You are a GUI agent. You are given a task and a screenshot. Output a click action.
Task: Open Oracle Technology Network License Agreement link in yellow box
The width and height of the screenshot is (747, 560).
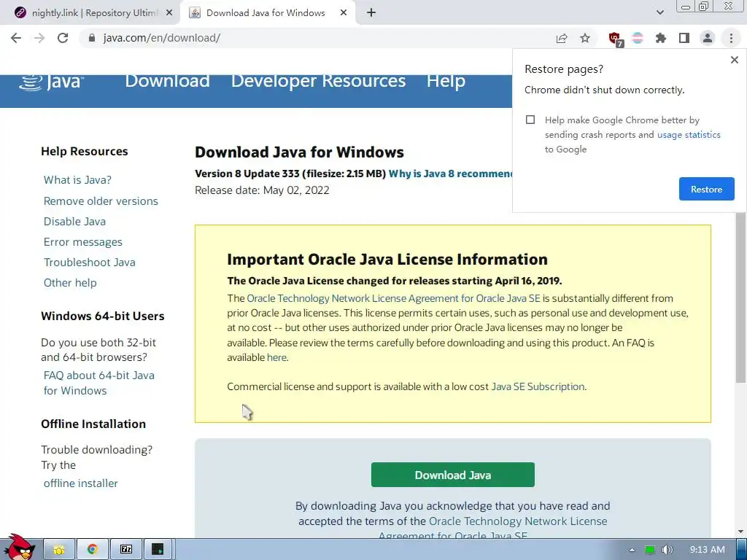point(393,298)
